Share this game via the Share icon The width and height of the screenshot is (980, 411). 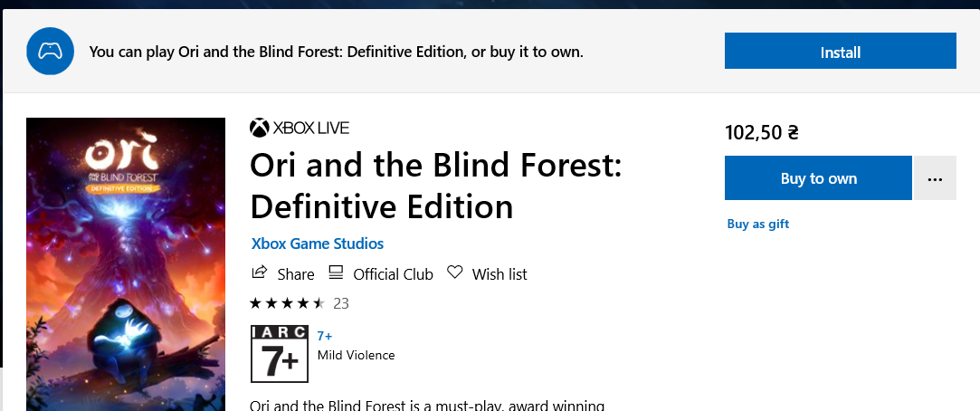pos(260,273)
